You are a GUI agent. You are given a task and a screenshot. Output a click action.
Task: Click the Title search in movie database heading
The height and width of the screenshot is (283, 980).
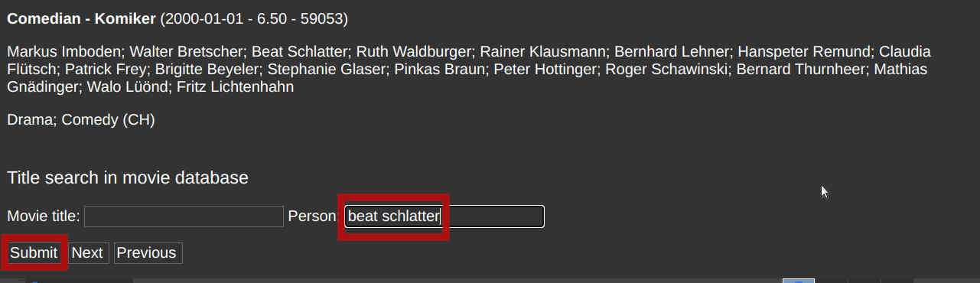tap(128, 178)
